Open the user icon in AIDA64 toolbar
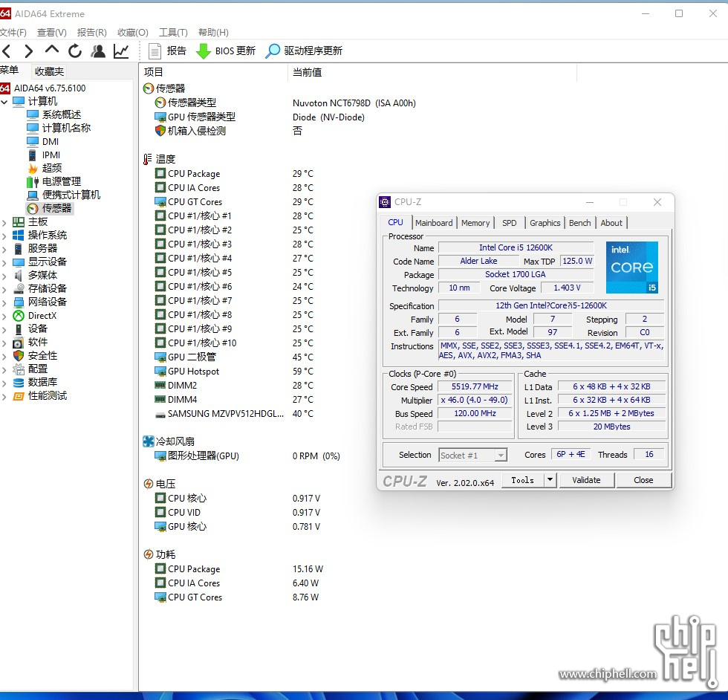 click(x=98, y=51)
